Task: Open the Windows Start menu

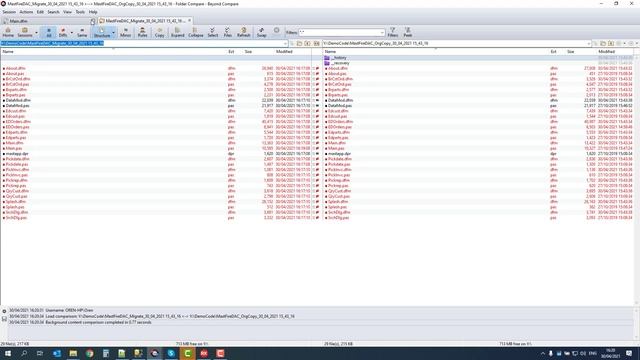Action: [8, 353]
